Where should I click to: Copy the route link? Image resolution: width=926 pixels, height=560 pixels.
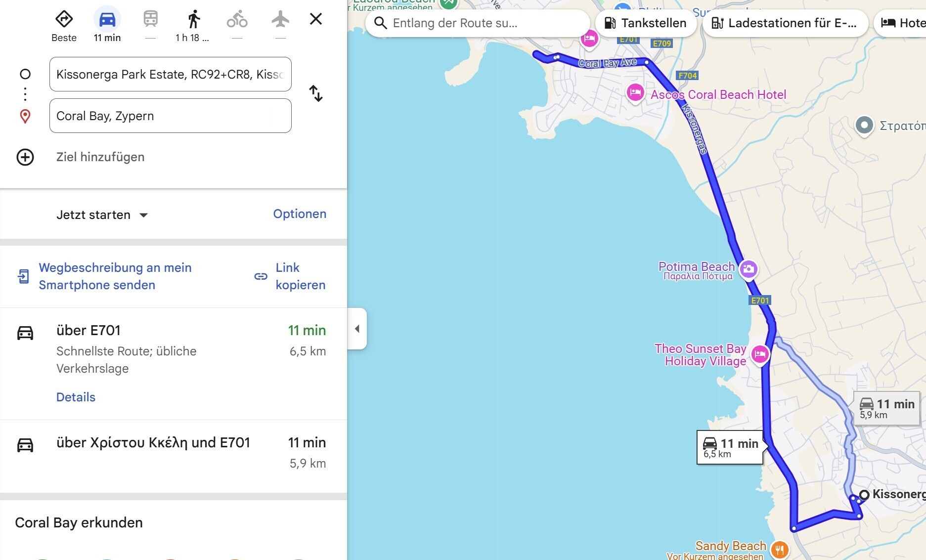[x=290, y=276]
